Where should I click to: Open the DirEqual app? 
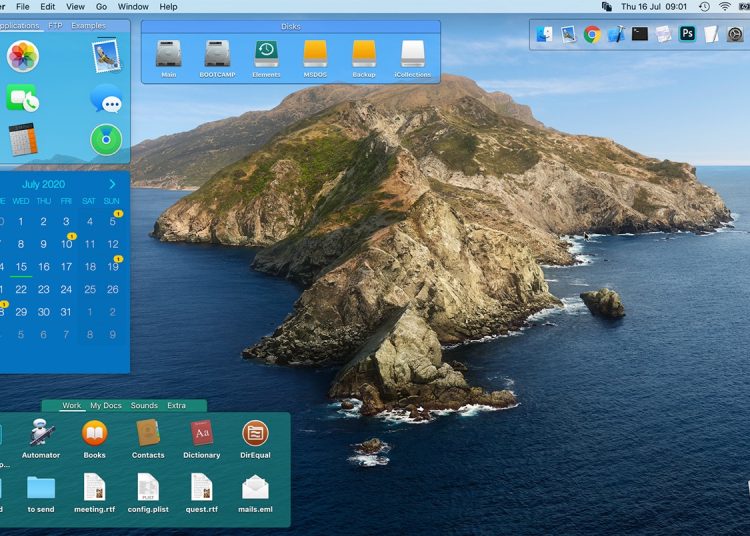pos(255,434)
